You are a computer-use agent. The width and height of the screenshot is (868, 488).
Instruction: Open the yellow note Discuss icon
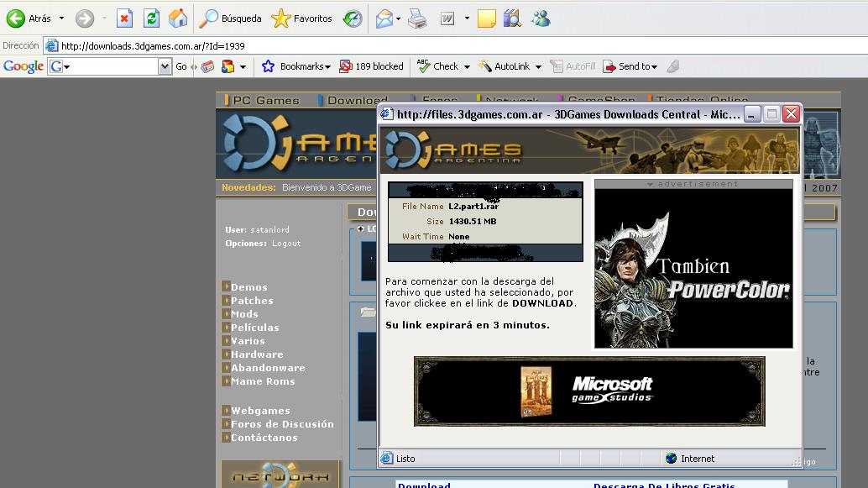click(486, 18)
